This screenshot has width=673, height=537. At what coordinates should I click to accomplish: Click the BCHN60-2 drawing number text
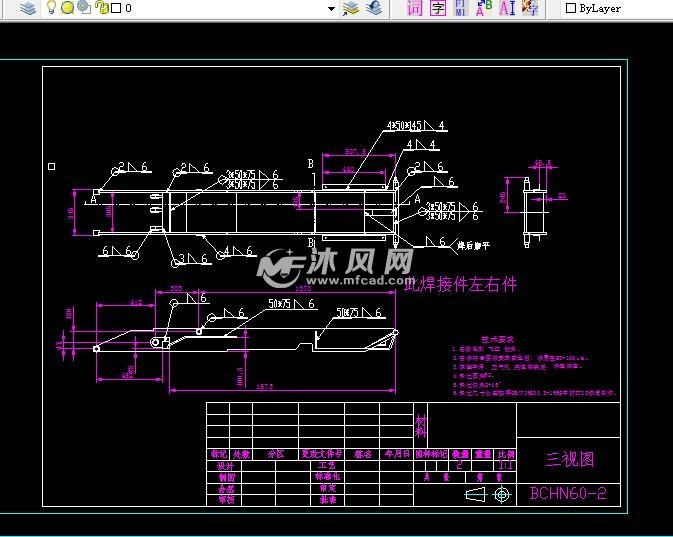(x=568, y=493)
